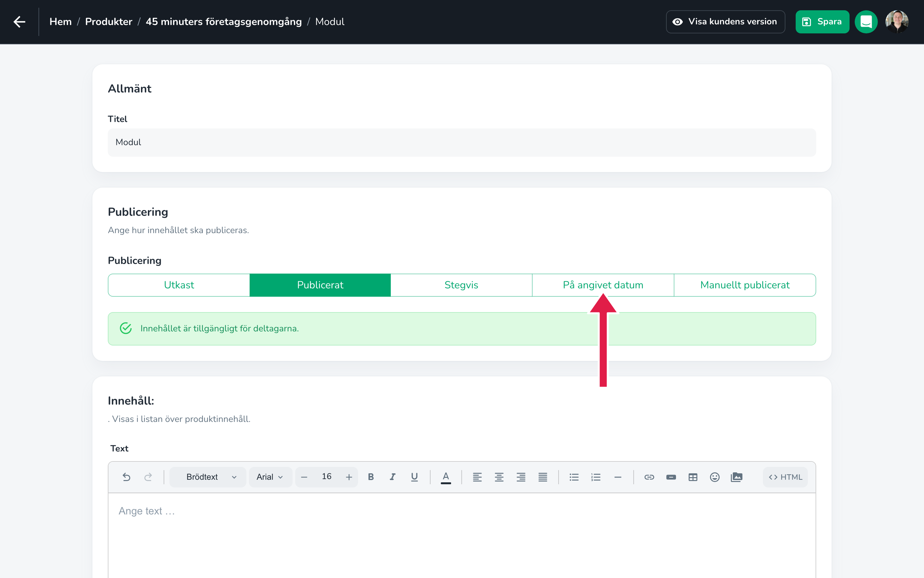Image resolution: width=924 pixels, height=578 pixels.
Task: Decrease font size with minus button
Action: 304,477
